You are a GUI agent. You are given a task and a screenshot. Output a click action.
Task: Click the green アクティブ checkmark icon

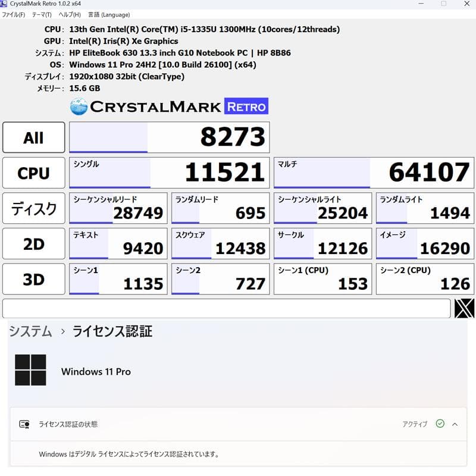point(440,424)
